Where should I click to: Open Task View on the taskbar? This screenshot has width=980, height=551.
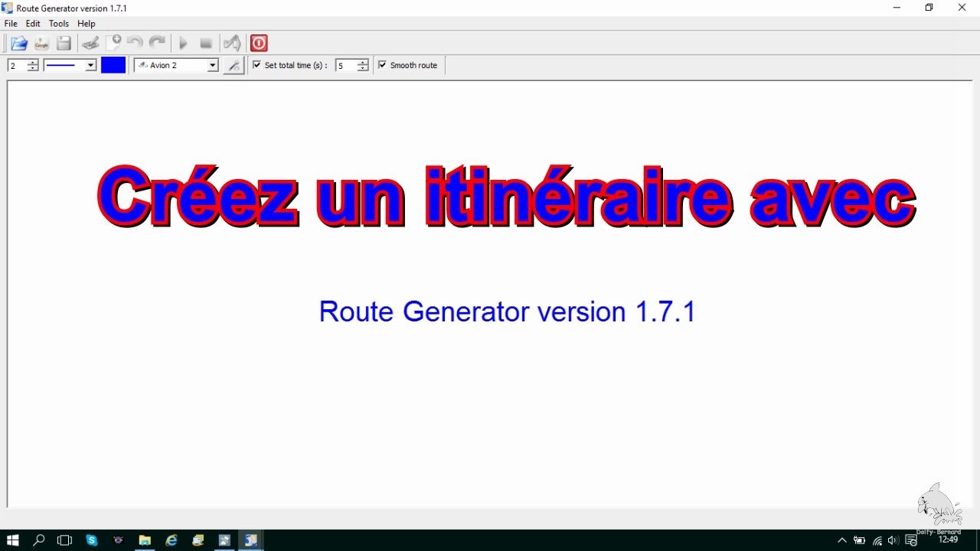pyautogui.click(x=65, y=540)
